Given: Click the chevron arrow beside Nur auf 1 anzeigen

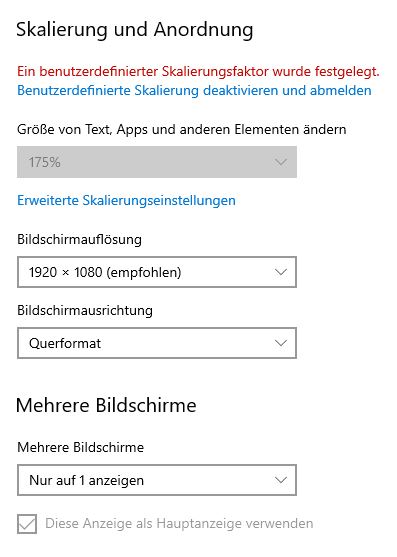Looking at the screenshot, I should (x=281, y=480).
